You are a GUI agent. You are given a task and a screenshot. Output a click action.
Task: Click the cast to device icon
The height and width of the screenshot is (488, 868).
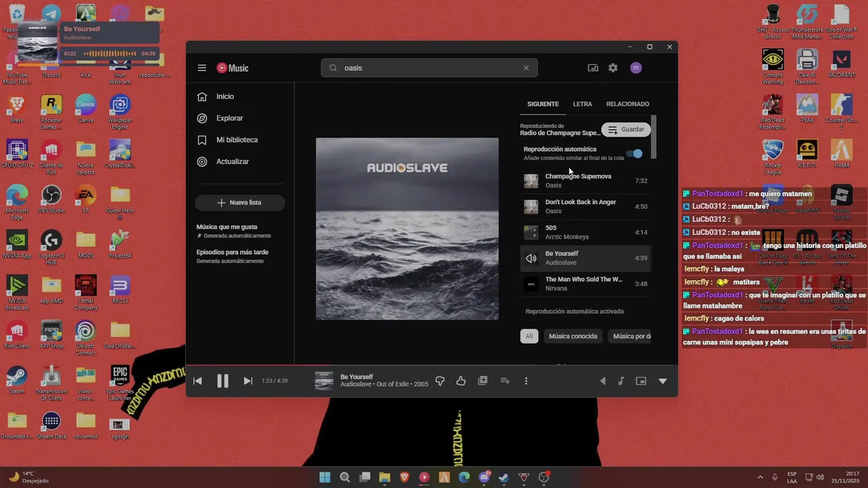(x=593, y=68)
